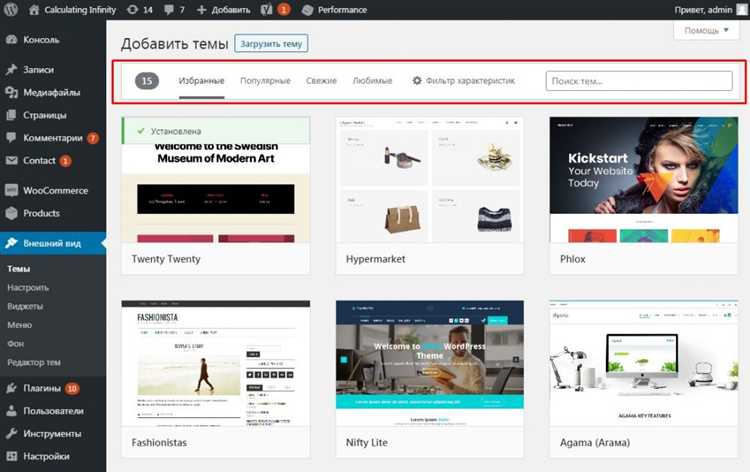
Task: Open the Темы submenu item
Action: [x=19, y=269]
